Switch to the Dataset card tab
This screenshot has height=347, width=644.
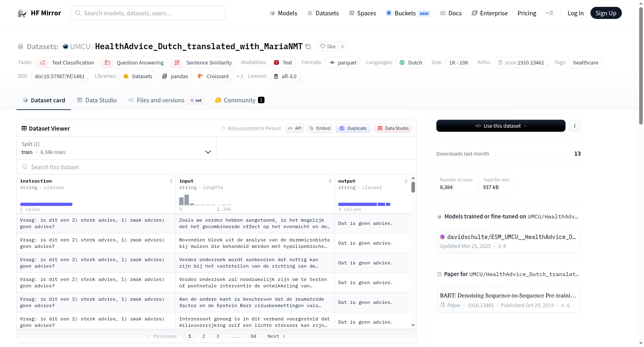[44, 100]
